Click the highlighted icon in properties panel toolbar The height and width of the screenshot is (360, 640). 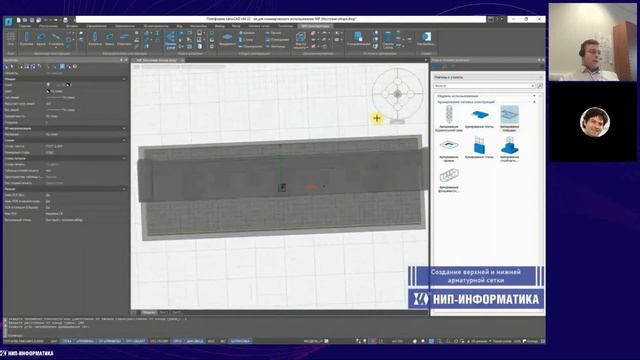(x=62, y=67)
